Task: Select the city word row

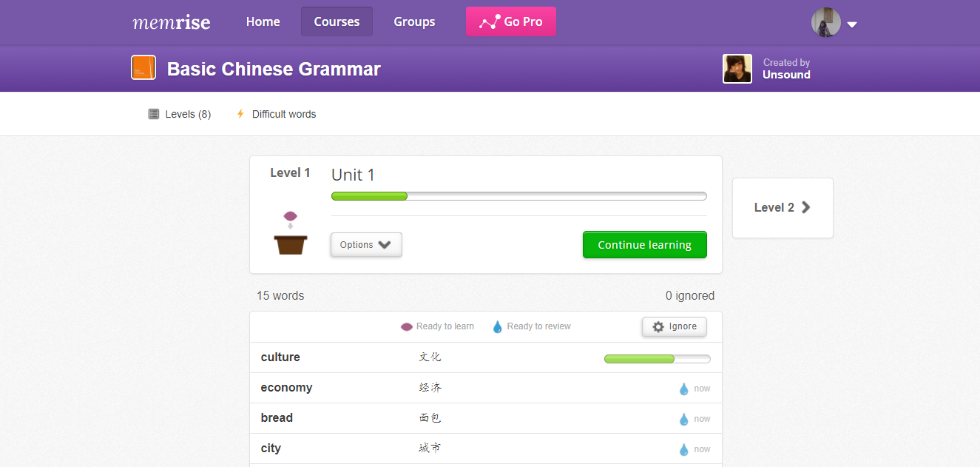Action: 486,448
